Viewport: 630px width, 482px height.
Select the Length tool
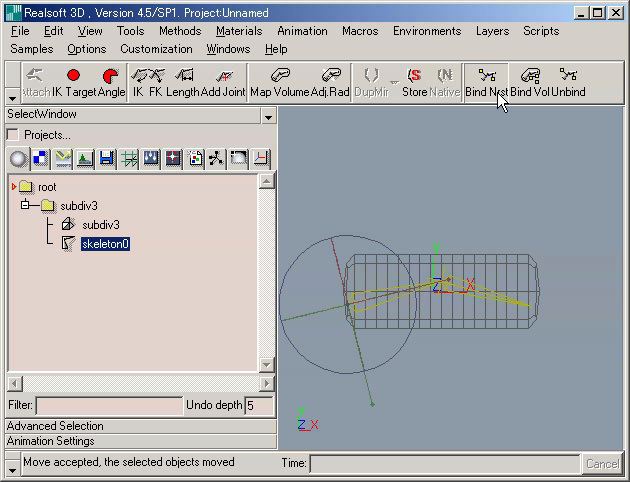(183, 83)
